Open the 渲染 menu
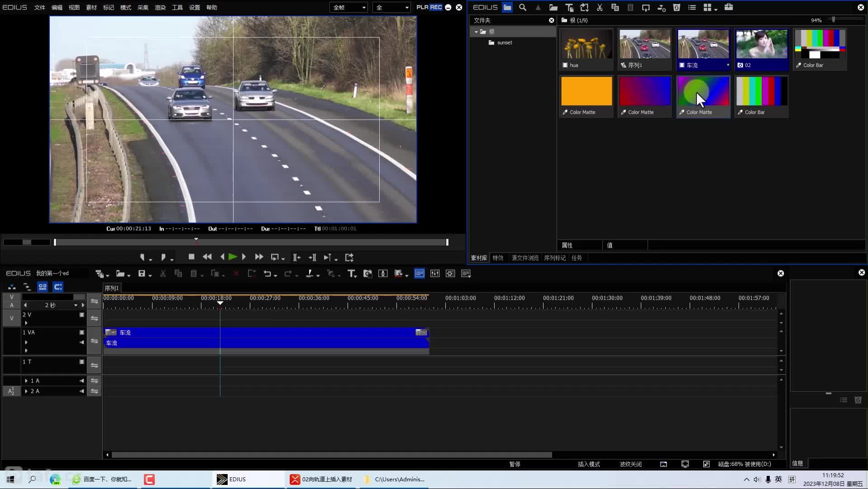 [x=160, y=7]
